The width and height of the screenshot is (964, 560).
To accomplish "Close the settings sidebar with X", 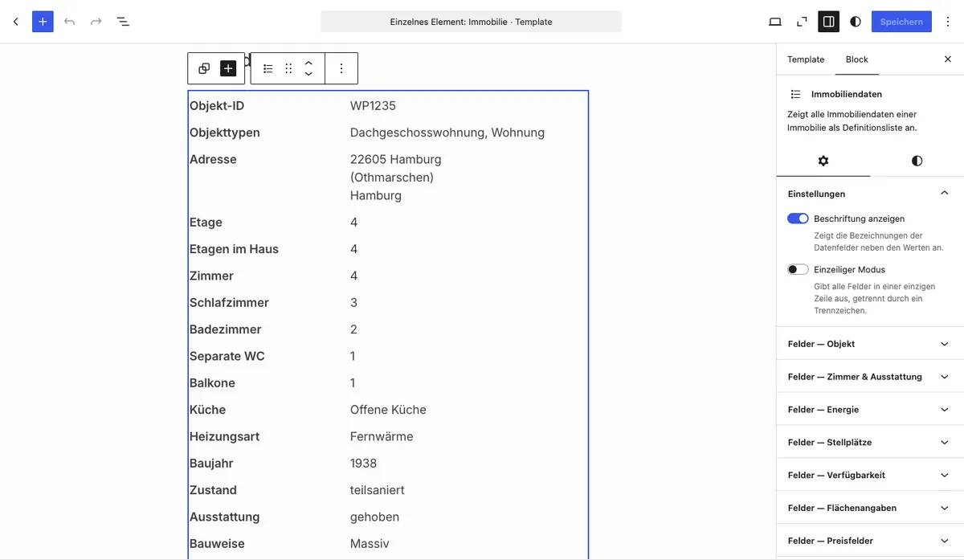I will (948, 59).
